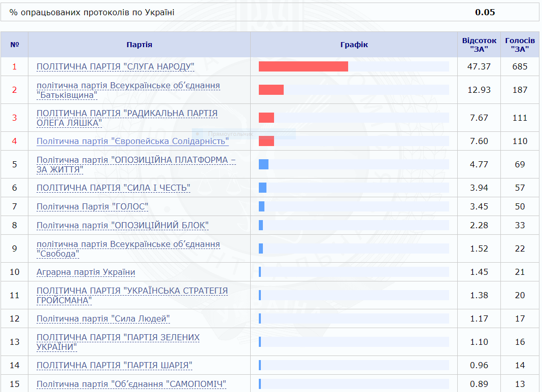This screenshot has height=392, width=542.
Task: Click the "Графік" column header
Action: (354, 45)
